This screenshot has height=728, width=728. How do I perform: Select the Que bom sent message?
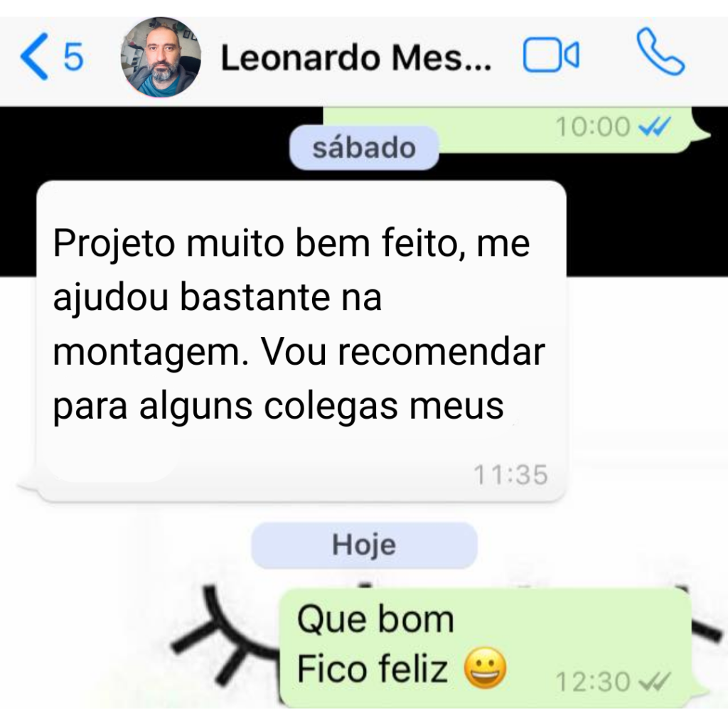click(x=488, y=647)
